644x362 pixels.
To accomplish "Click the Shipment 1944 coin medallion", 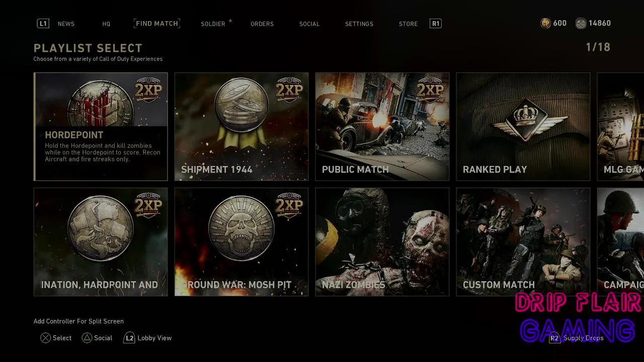I will pos(242,106).
